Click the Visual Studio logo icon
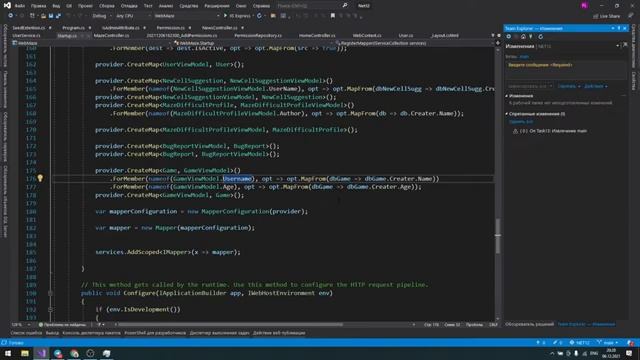This screenshot has height=360, width=640. pos(7,5)
